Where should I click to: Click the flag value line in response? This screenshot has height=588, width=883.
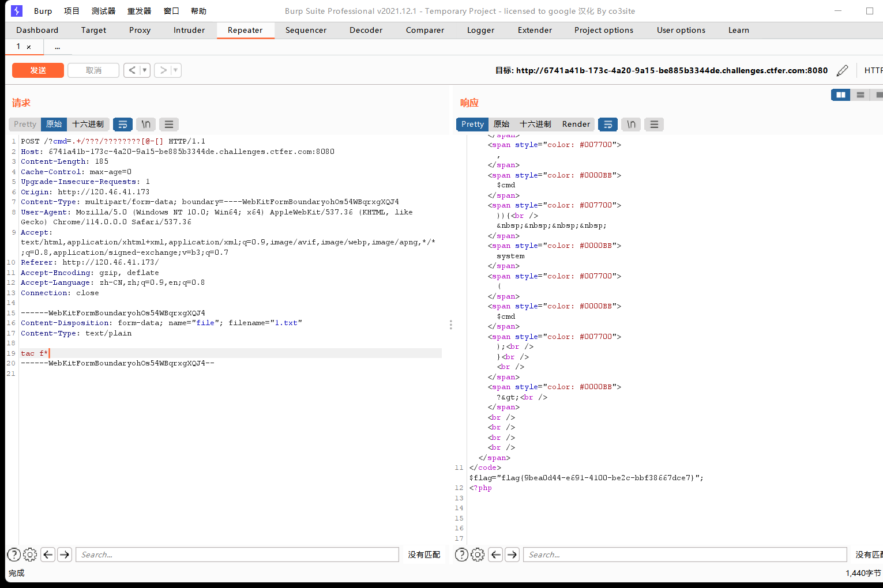587,478
